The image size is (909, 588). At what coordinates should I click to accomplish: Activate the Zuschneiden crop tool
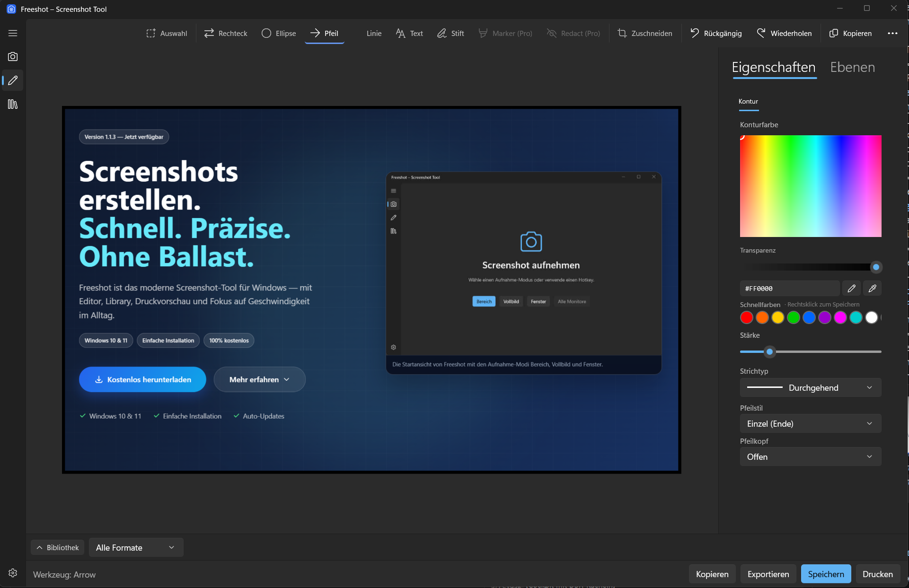coord(645,33)
